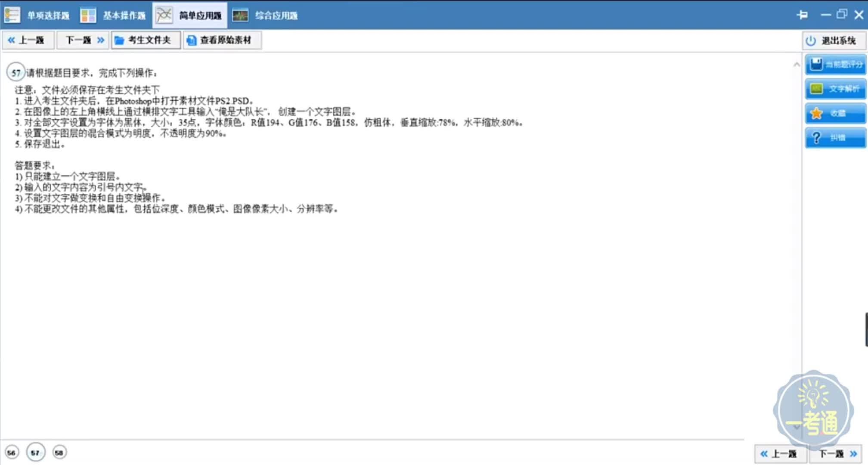Close the exam window
This screenshot has height=465, width=868.
[x=859, y=15]
